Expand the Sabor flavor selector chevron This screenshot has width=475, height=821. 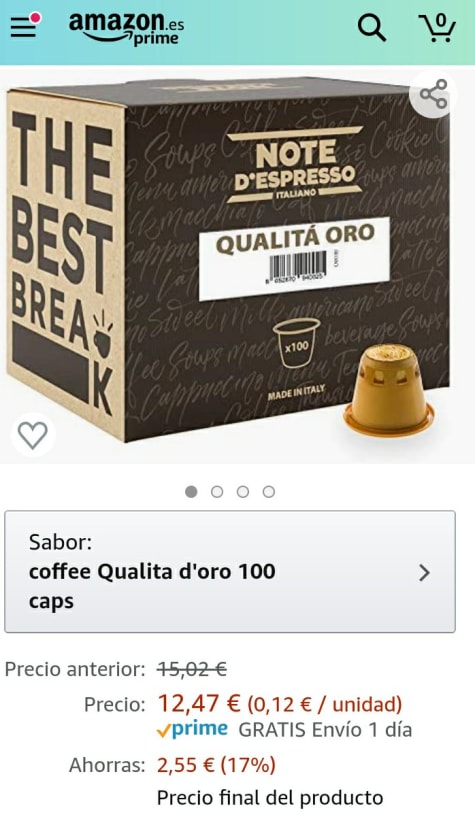coord(425,573)
